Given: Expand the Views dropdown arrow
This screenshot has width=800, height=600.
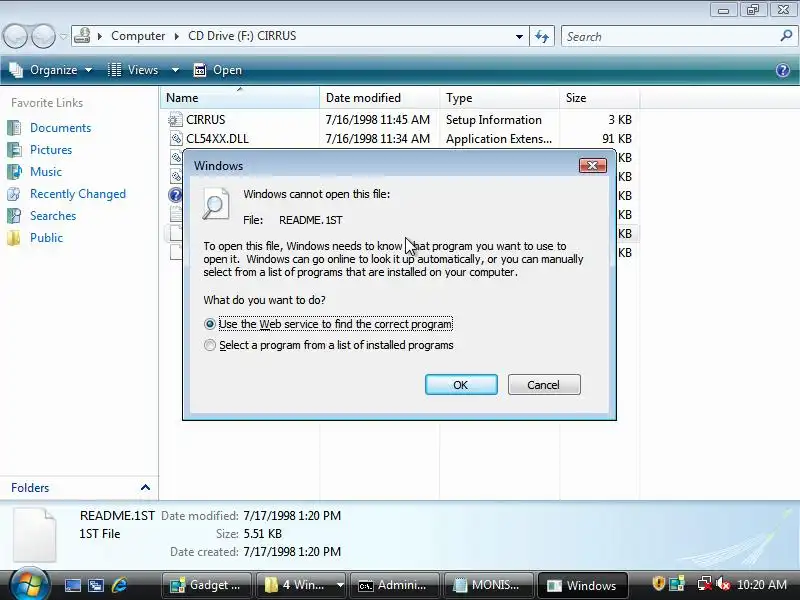Looking at the screenshot, I should click(175, 70).
